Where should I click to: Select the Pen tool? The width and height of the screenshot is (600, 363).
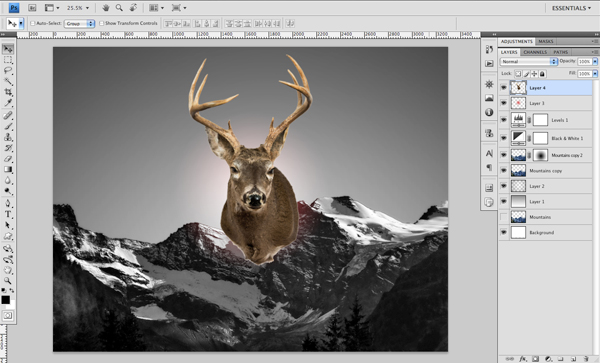8,203
